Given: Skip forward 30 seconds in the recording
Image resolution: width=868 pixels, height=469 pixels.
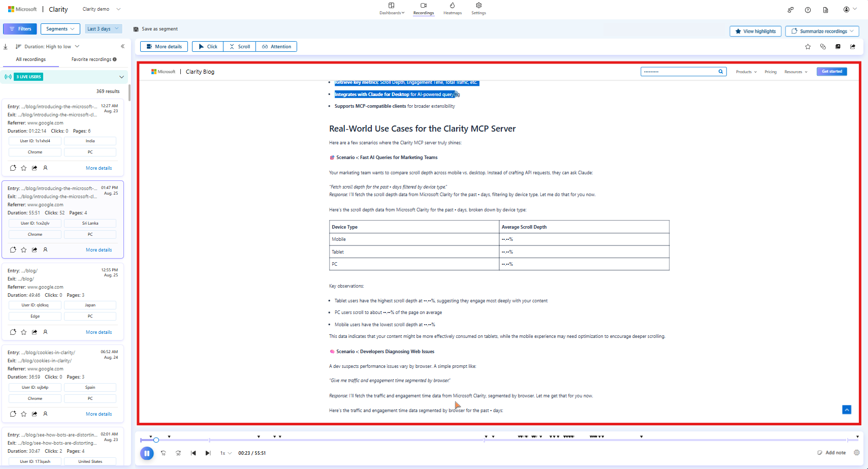Looking at the screenshot, I should (x=178, y=453).
